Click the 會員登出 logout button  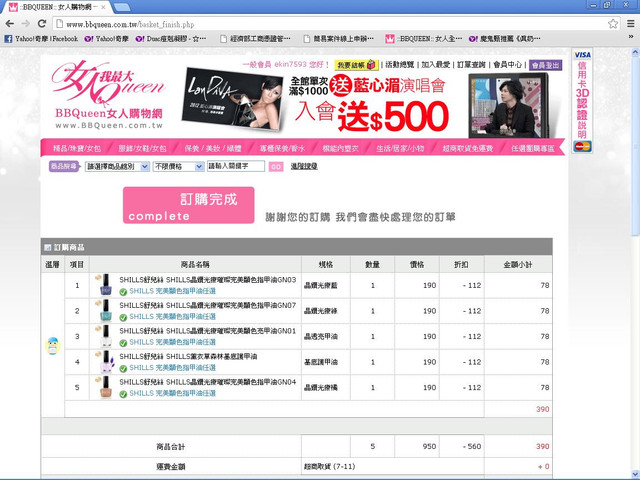tap(545, 65)
